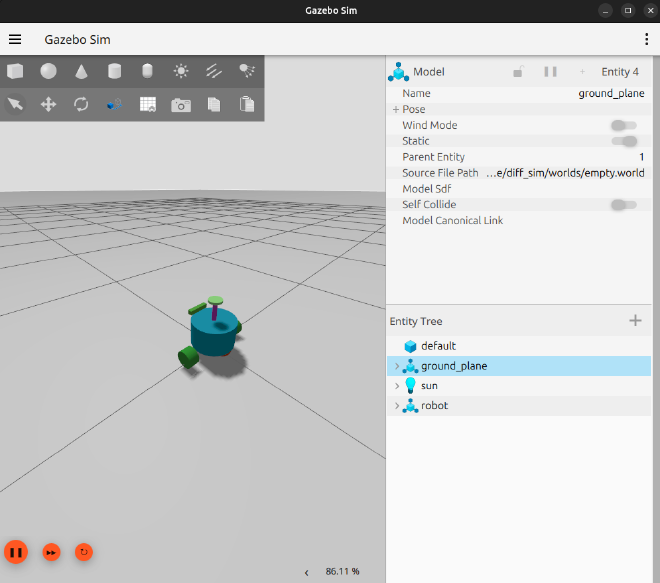Click the Source File Path value
This screenshot has height=583, width=660.
(565, 173)
